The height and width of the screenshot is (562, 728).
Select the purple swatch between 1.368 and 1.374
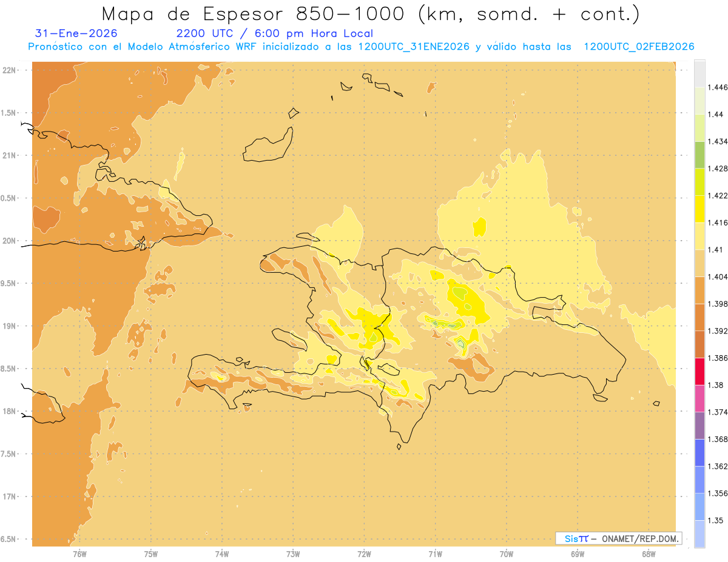pos(699,426)
